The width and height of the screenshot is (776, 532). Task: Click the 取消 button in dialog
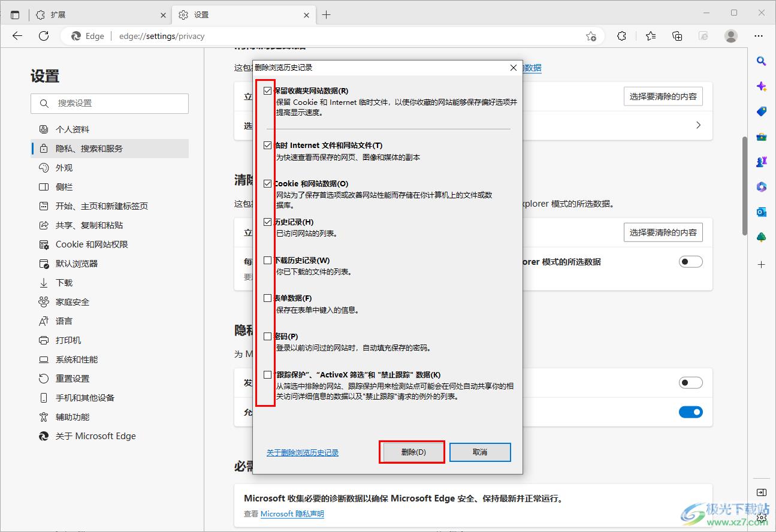point(480,452)
